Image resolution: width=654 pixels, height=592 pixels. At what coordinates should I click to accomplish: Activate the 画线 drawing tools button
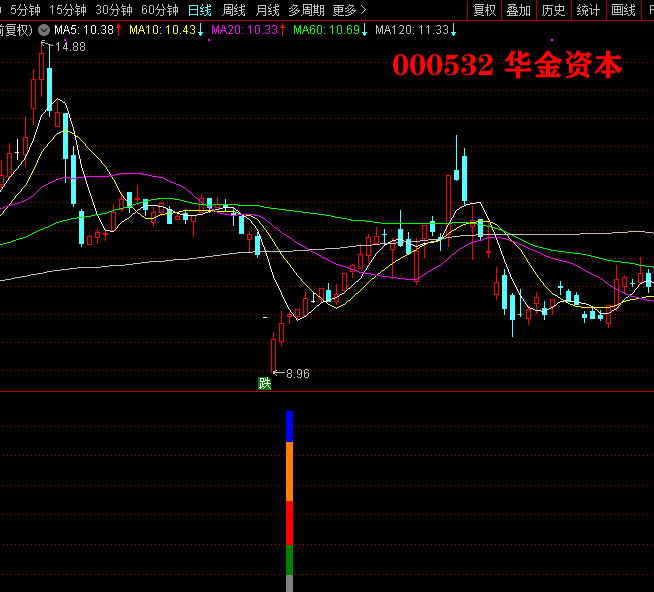coord(623,10)
